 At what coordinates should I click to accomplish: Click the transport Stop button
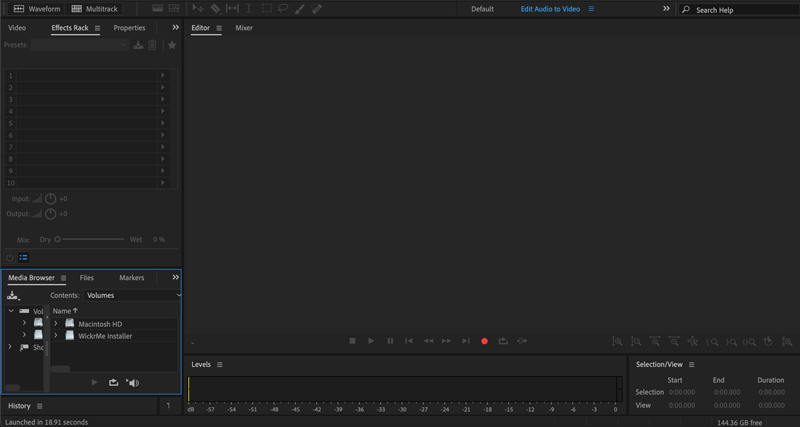pos(352,341)
